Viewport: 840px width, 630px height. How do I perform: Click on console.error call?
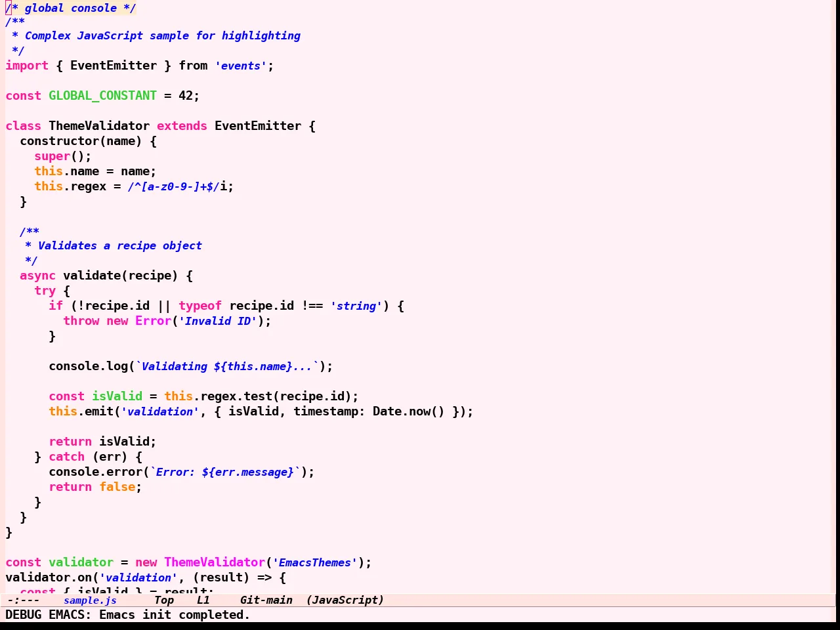tap(95, 472)
